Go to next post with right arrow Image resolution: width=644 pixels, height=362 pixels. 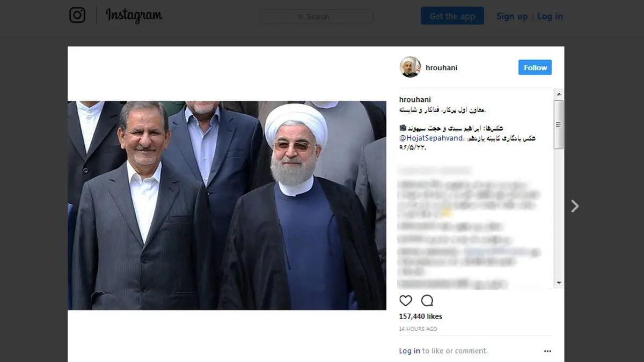tap(575, 206)
